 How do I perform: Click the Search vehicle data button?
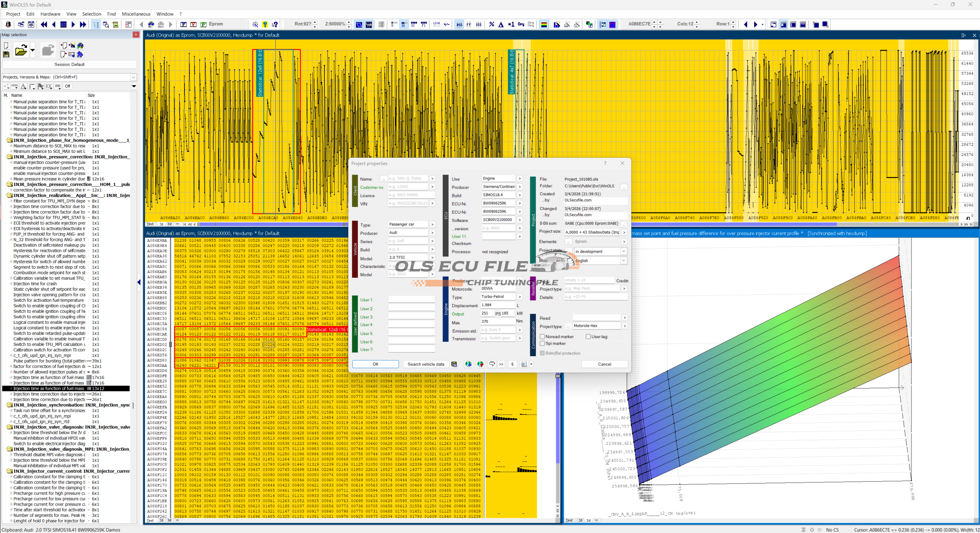[x=426, y=364]
